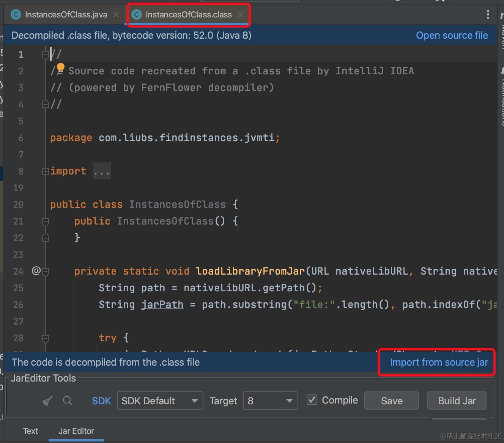
Task: Toggle the Compile checkbox
Action: coord(312,400)
